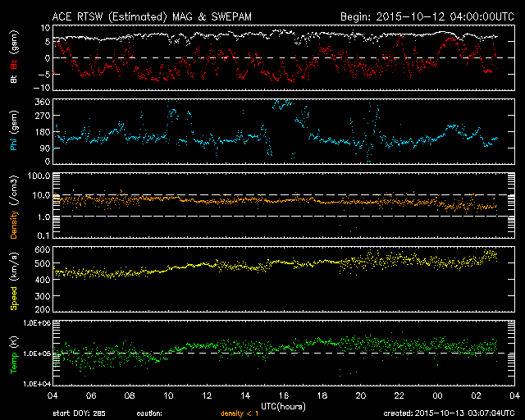Click the Begin 2015-10-12 timestamp text
Image resolution: width=525 pixels, height=420 pixels.
tap(419, 16)
